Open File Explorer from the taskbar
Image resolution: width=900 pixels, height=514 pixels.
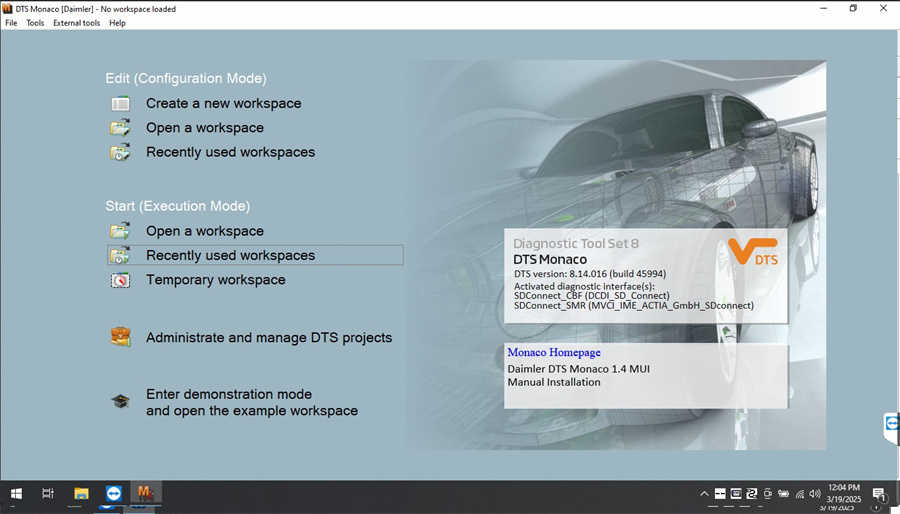point(81,493)
